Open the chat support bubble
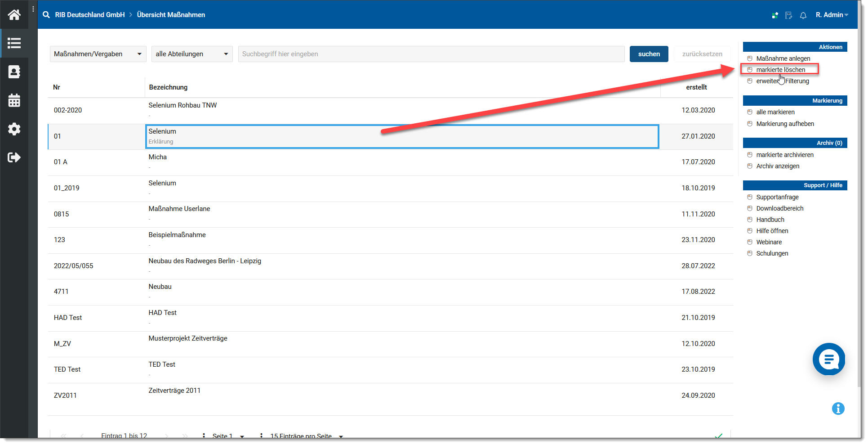Viewport: 868px width, 445px height. (828, 359)
